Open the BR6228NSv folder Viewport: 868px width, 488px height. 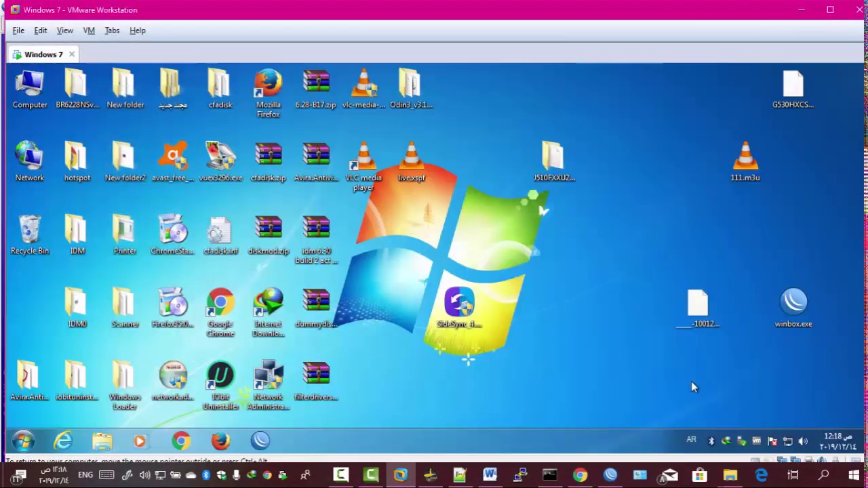tap(77, 89)
